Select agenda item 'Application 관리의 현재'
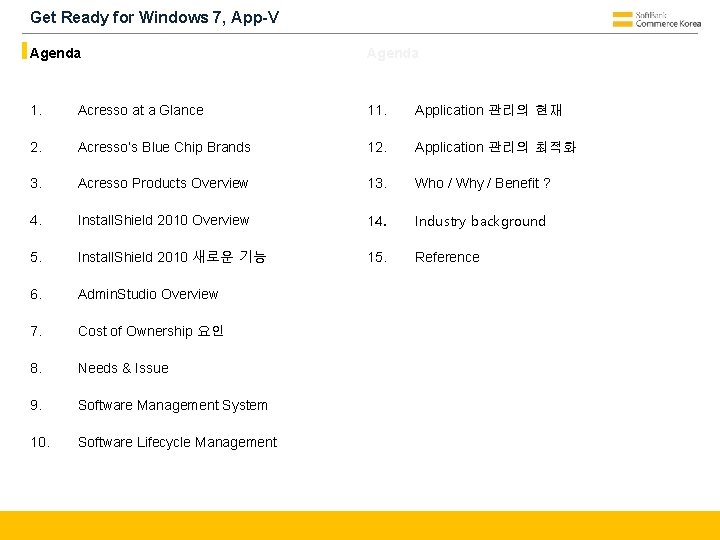720x540 pixels. point(488,110)
